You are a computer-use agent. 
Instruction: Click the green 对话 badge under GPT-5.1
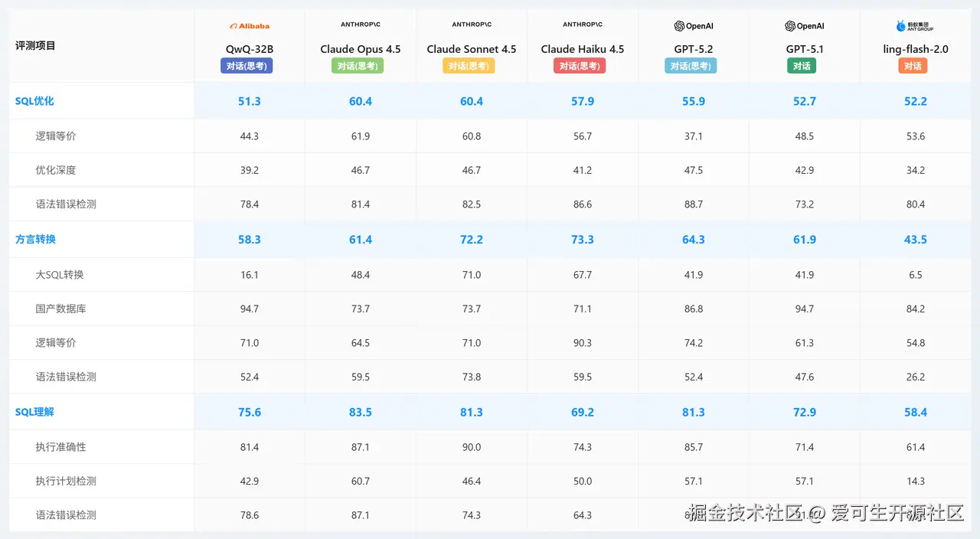(x=802, y=66)
